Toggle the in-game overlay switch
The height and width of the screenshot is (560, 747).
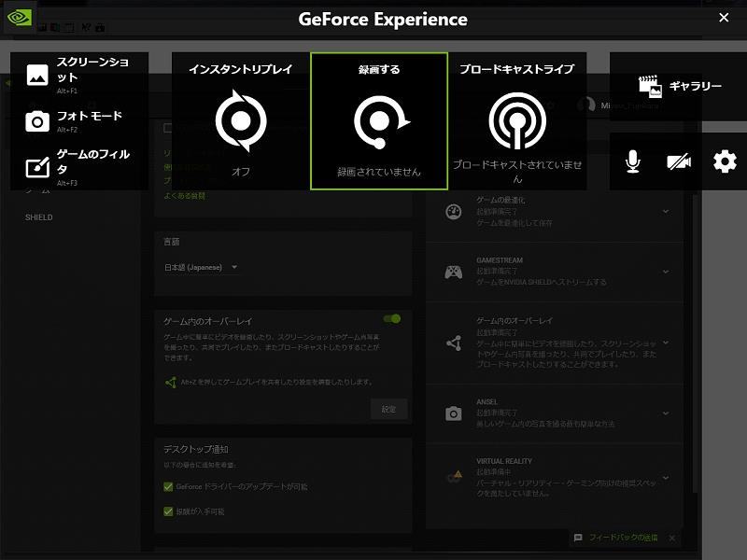[x=392, y=318]
